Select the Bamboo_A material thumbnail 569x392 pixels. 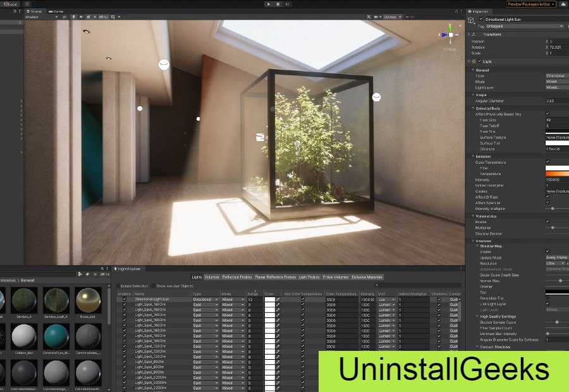24,300
